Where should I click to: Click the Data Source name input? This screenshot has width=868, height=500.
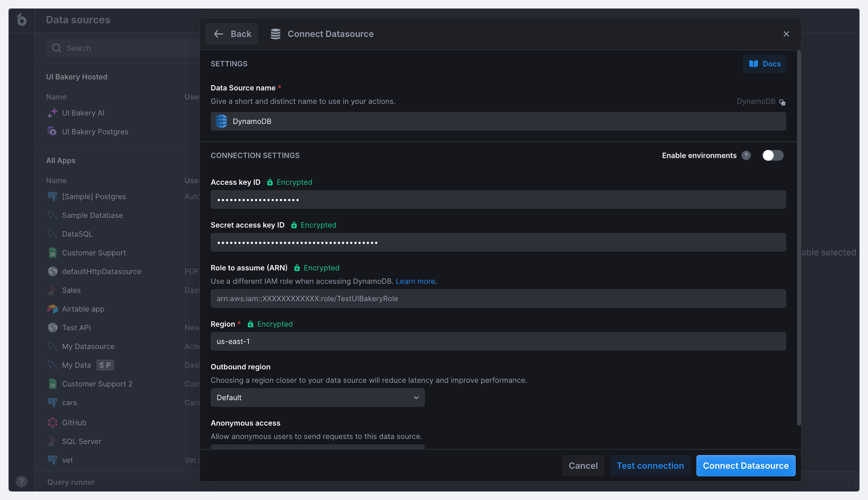point(498,122)
